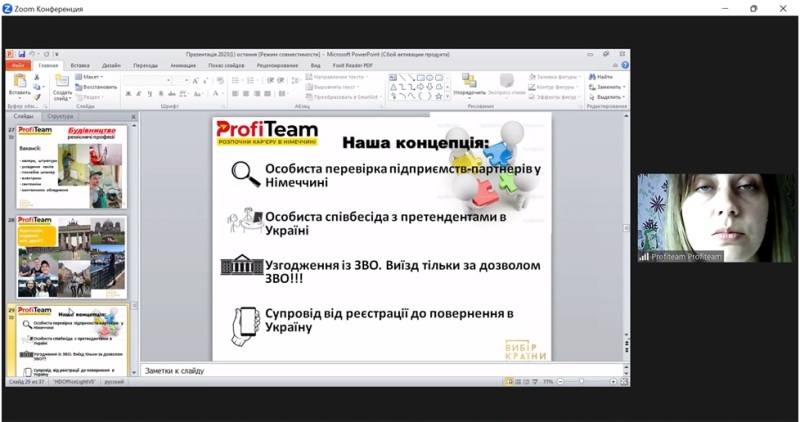The width and height of the screenshot is (800, 422).
Task: Click the Zoom Profiteam participant video tile
Action: [716, 218]
